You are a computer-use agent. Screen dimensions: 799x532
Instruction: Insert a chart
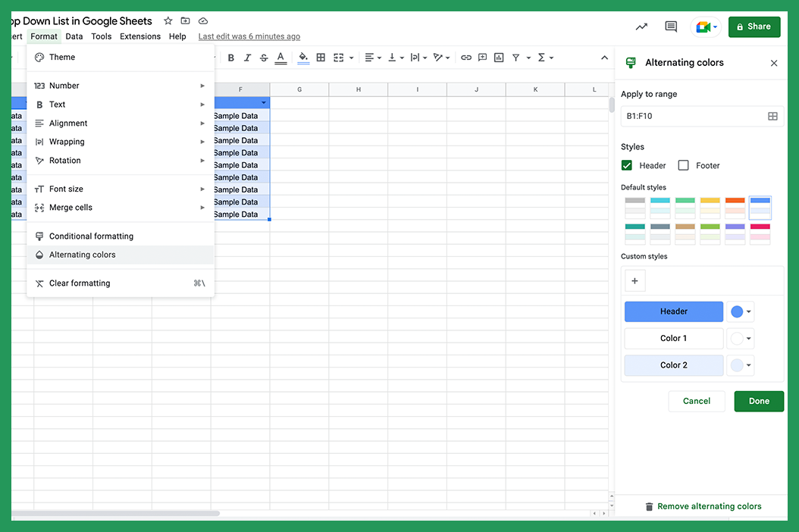[x=499, y=57]
